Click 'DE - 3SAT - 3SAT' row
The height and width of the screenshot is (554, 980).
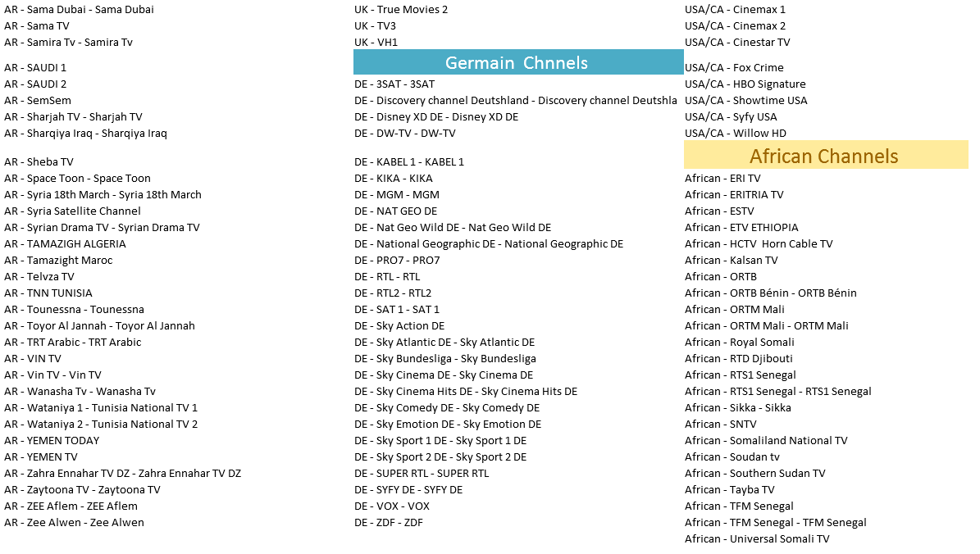tap(394, 84)
